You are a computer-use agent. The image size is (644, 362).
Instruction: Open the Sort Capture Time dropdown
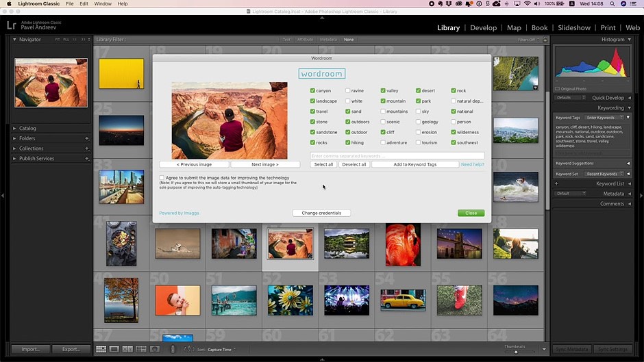click(222, 350)
